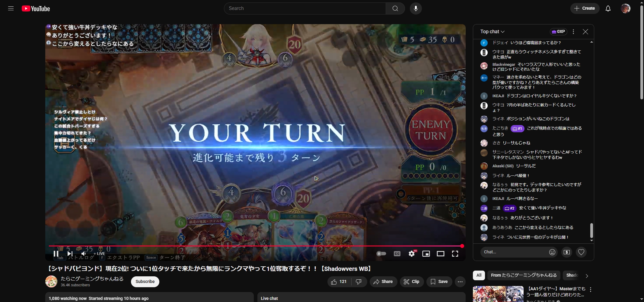Viewport: 644px width, 302px height.
Task: Expand the Top chat mode dropdown
Action: click(492, 32)
